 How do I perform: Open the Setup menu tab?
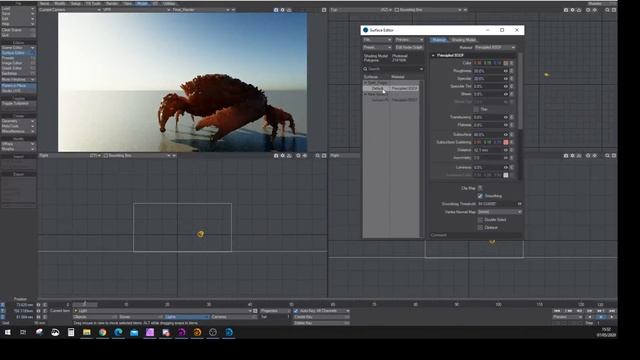76,3
